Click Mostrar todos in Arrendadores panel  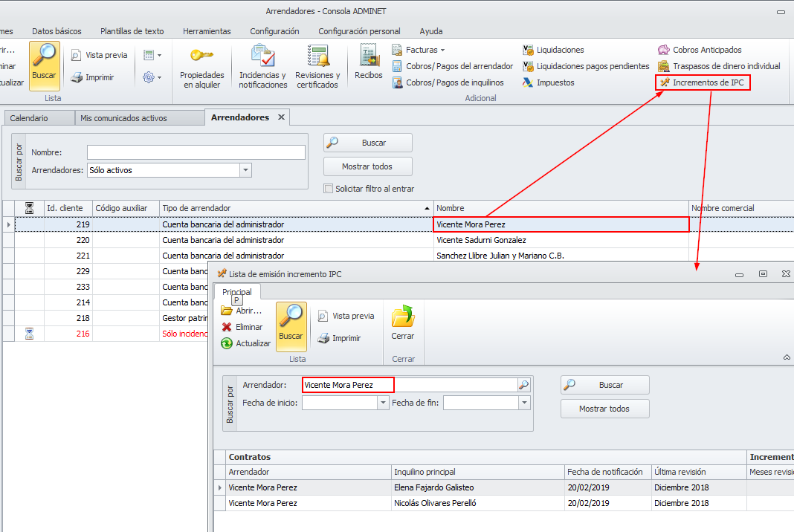point(367,166)
